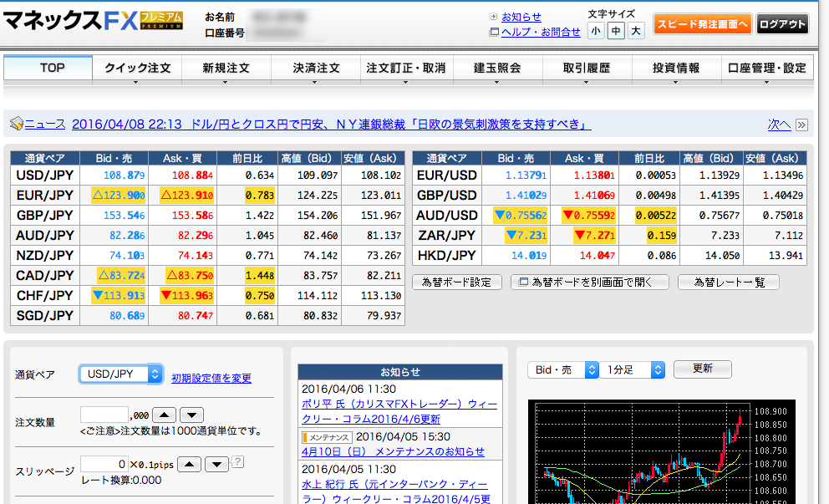Viewport: 829px width, 504px height.
Task: Increase order quantity with the up arrow
Action: tap(165, 415)
